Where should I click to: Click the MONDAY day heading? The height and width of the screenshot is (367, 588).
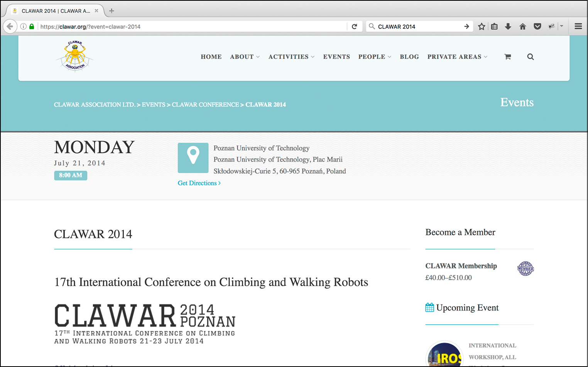(x=94, y=147)
